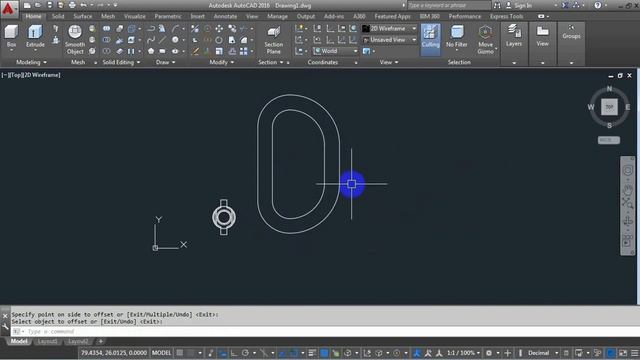Viewport: 640px width, 360px height.
Task: Click the command line wrench customize icon
Action: (5, 327)
